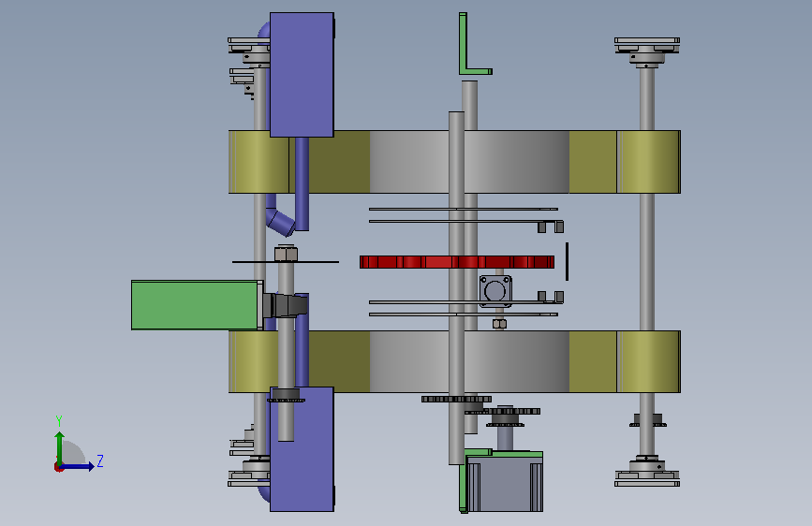Pick the gray stepper motor at the bottom

(506, 484)
